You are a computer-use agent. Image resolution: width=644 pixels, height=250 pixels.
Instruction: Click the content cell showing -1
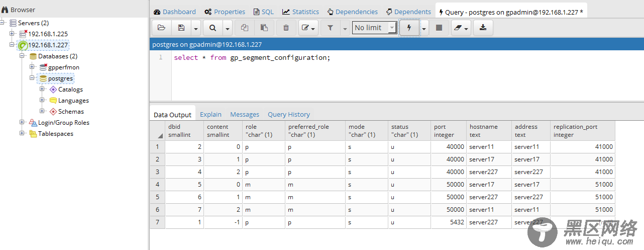click(x=223, y=222)
